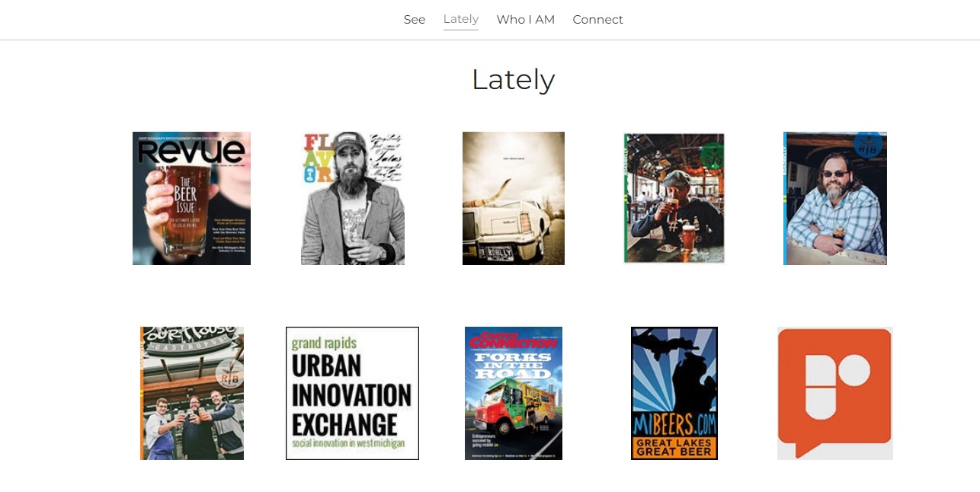
Task: Open cover of man sipping beer at bar
Action: click(x=674, y=198)
